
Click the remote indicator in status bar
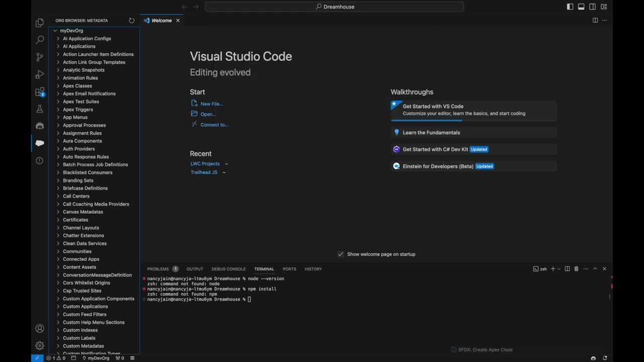37,358
